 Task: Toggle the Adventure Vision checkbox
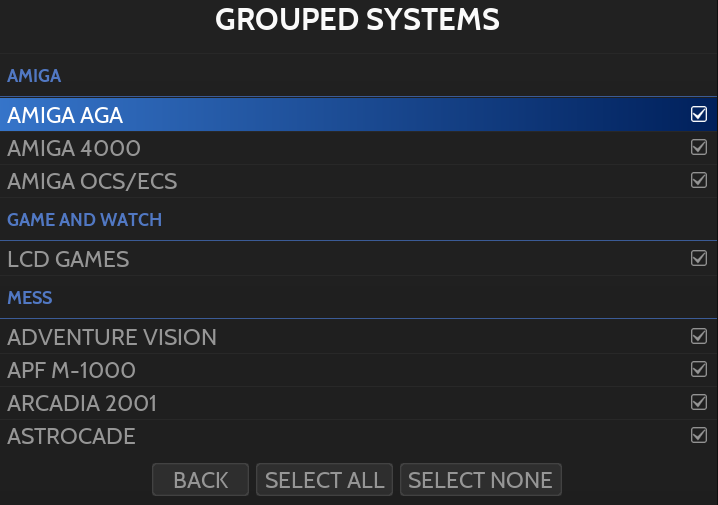point(699,336)
